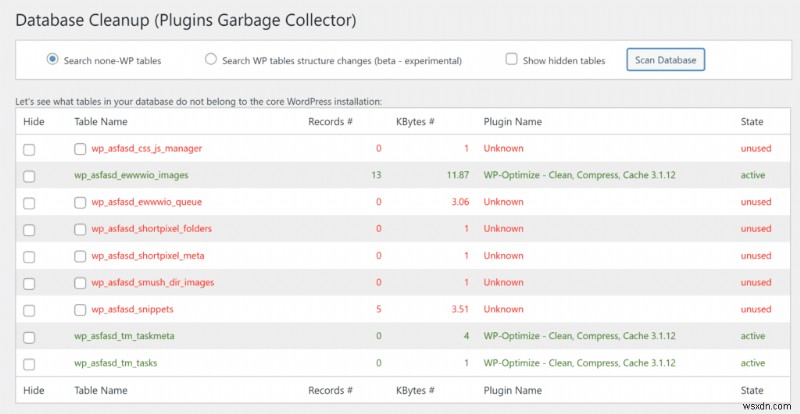Enable the "Show hidden tables" checkbox

[512, 60]
